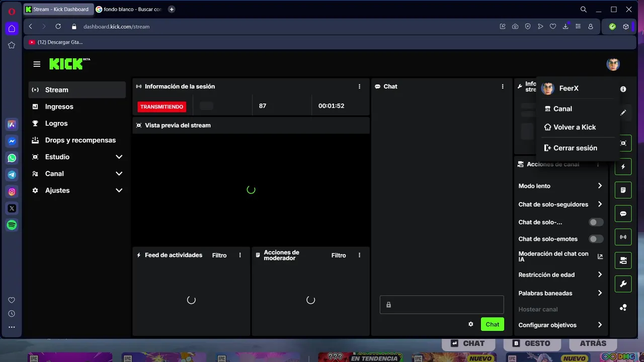Open WhatsApp in Opera sidebar
Screen dimensions: 644x362
[x=12, y=158]
